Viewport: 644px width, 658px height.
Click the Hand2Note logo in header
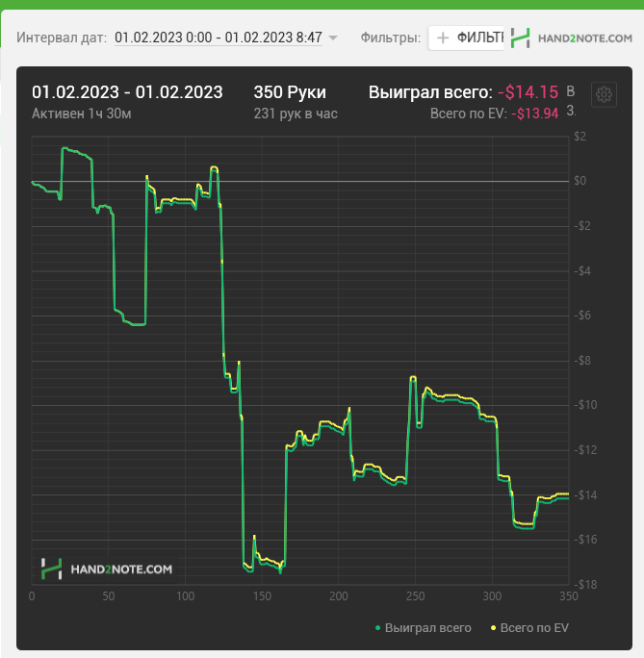pos(572,38)
